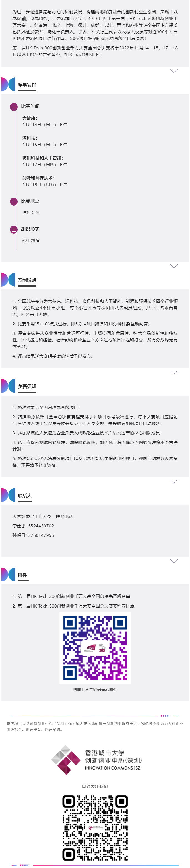The image size is (190, 868).
Task: Click the gradient logo icon beside 赛制说明
Action: tap(8, 280)
